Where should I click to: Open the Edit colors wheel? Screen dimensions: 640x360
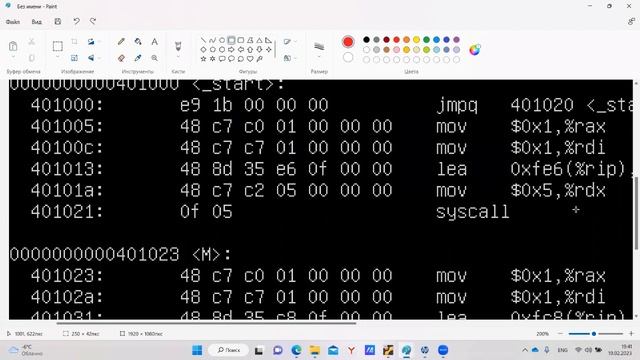point(475,50)
